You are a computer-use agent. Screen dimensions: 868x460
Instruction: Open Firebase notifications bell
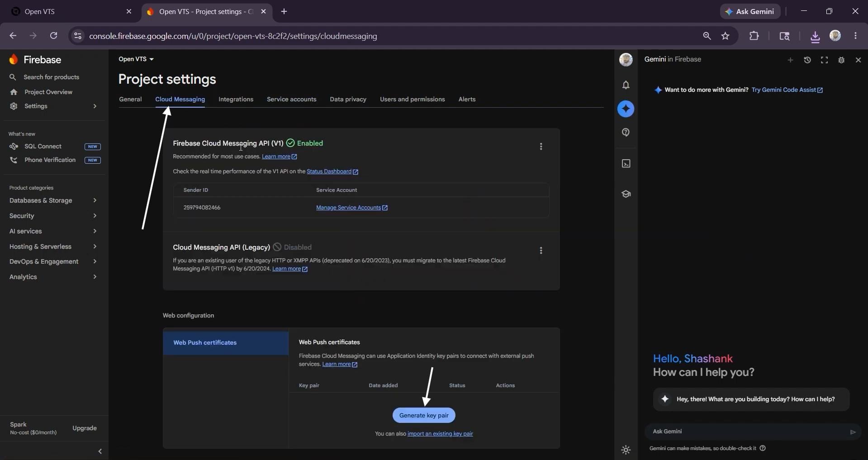[x=626, y=85]
